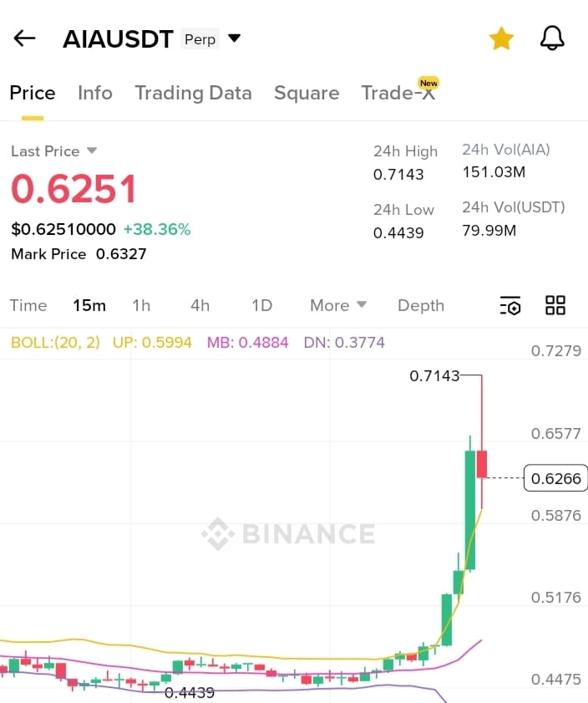Click the 0.6266 current price marker

tap(555, 478)
